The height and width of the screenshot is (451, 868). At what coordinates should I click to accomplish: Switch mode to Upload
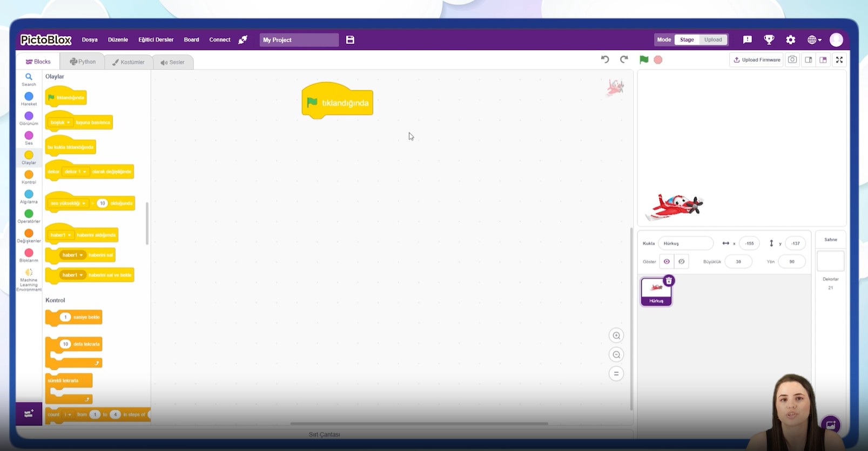pyautogui.click(x=713, y=40)
